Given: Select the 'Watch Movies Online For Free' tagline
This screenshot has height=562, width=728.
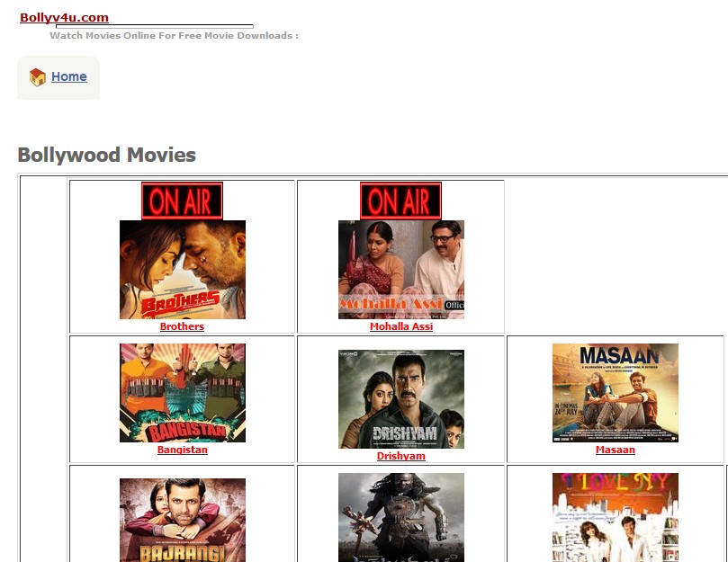Looking at the screenshot, I should pos(174,36).
